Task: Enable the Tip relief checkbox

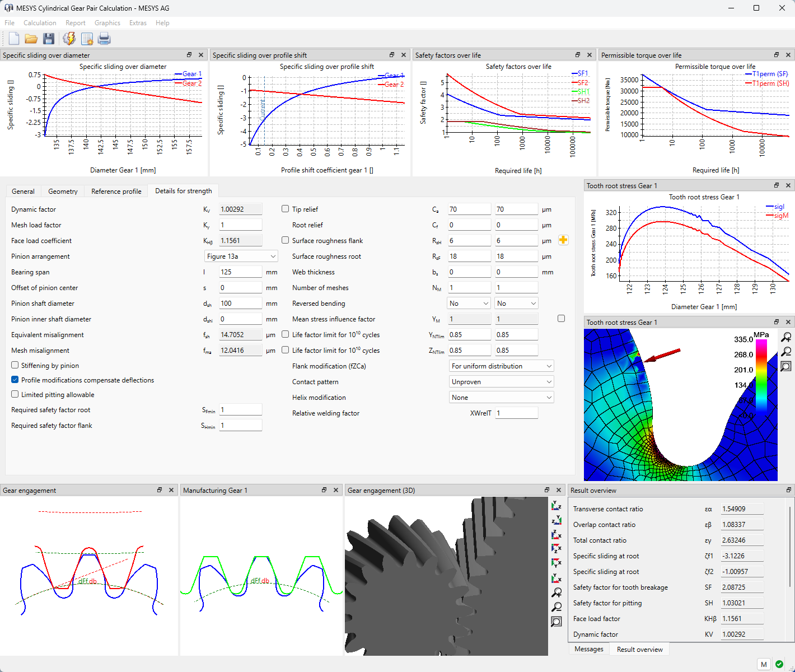Action: click(x=286, y=209)
